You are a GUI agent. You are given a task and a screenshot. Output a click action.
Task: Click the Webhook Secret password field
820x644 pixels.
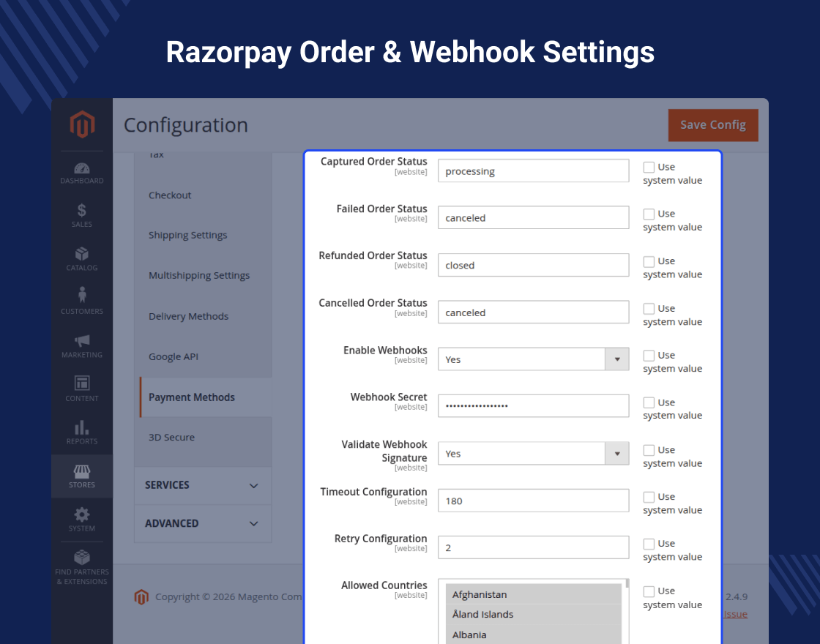click(x=534, y=405)
